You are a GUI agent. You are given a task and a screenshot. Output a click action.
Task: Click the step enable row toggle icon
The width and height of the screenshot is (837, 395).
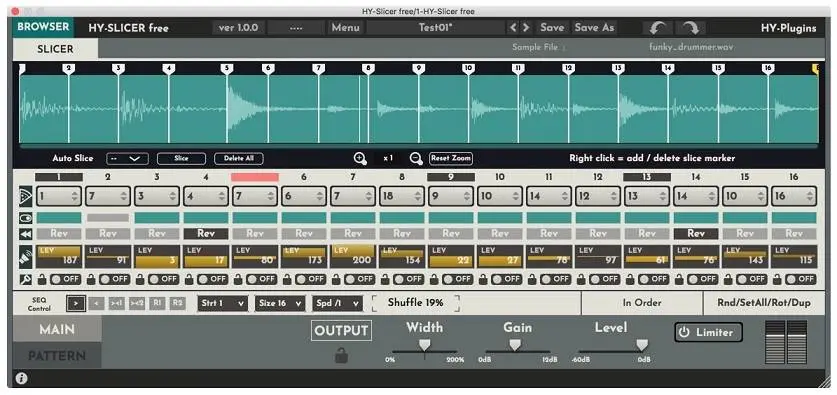26,218
